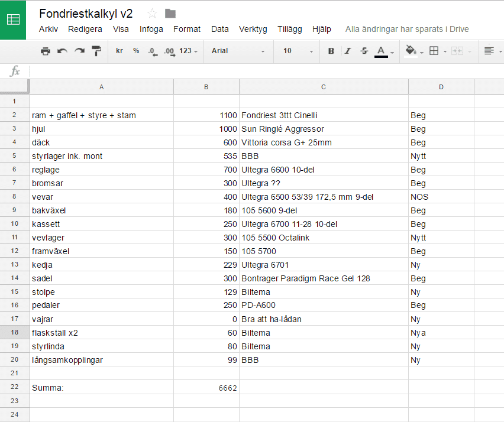
Task: Open the Hjälp menu
Action: click(322, 29)
